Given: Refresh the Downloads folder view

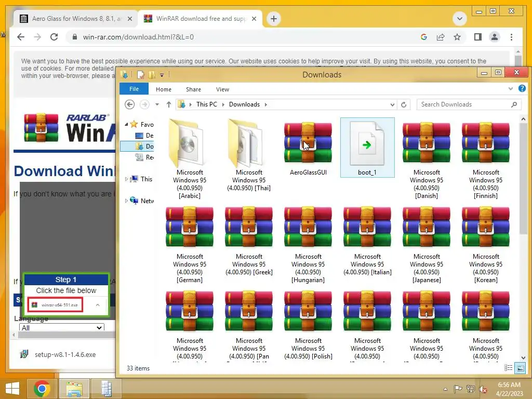Looking at the screenshot, I should (404, 104).
